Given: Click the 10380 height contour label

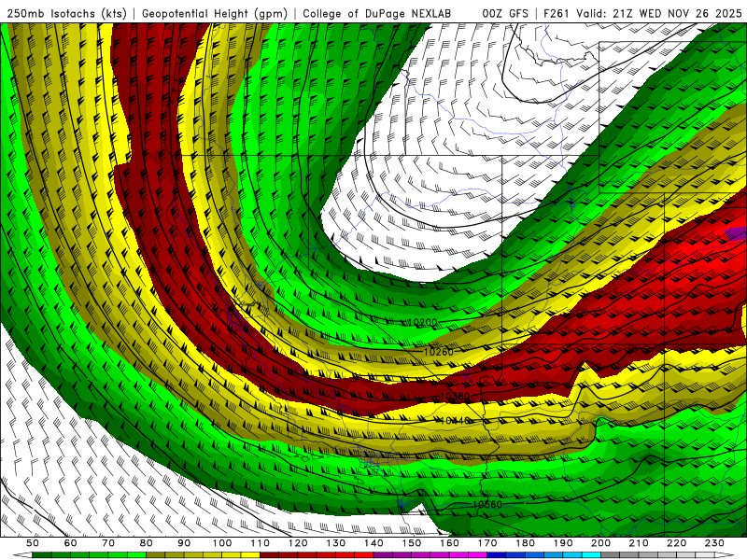Looking at the screenshot, I should tap(455, 396).
